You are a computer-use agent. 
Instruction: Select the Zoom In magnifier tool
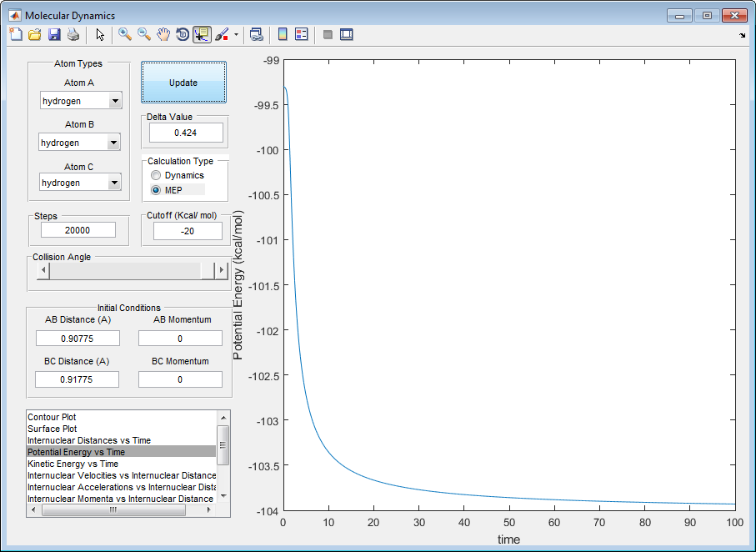125,34
